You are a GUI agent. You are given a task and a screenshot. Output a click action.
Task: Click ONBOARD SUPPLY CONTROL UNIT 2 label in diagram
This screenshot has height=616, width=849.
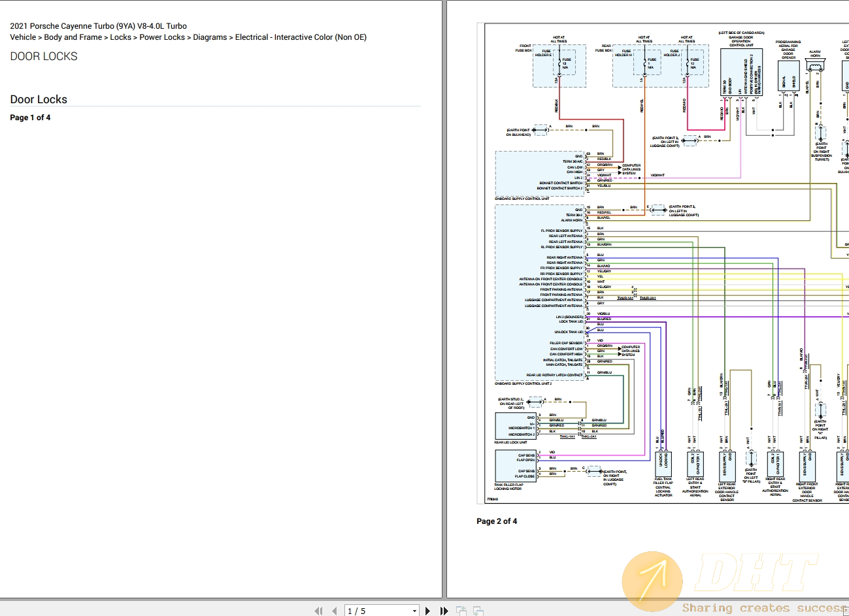click(524, 383)
